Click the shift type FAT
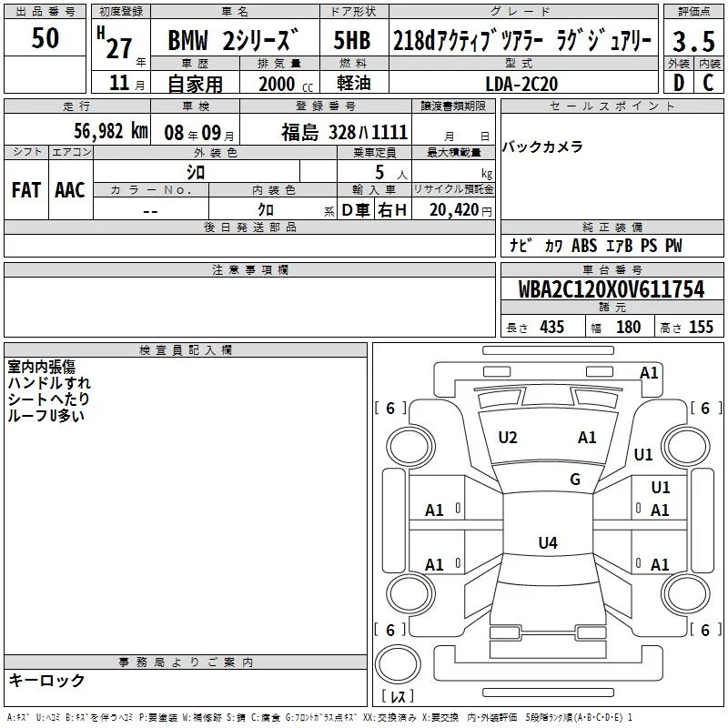Viewport: 728px width, 728px height. [x=26, y=190]
